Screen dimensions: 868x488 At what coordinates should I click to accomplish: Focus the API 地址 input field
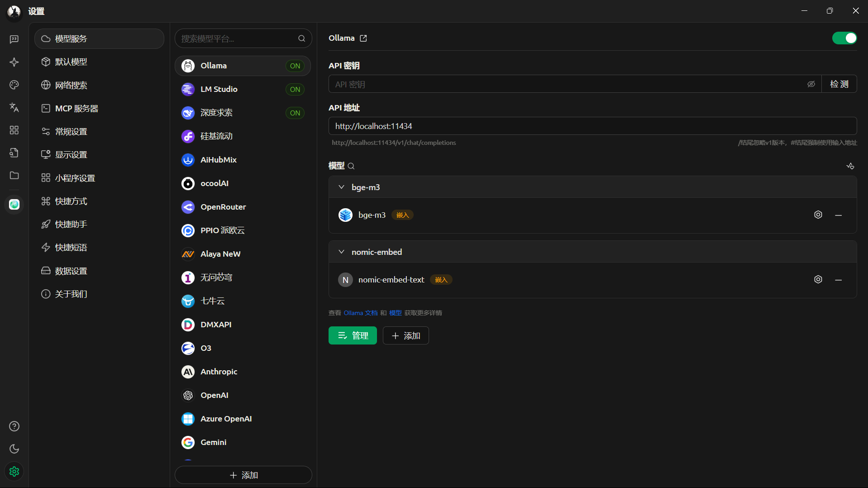point(592,126)
